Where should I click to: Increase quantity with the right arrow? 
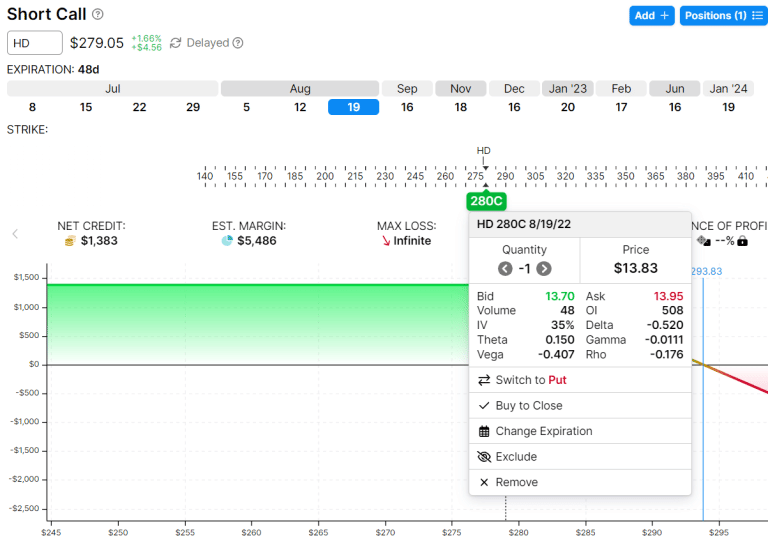click(x=544, y=268)
